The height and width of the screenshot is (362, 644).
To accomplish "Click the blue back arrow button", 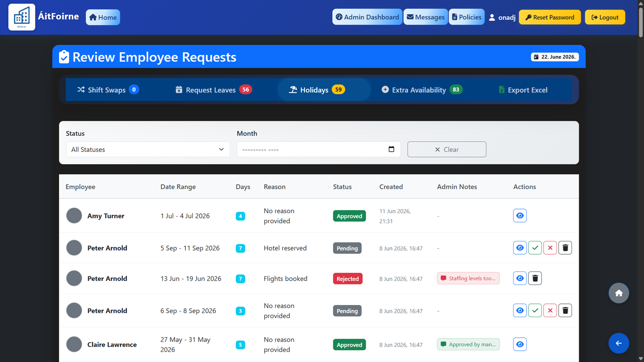I will tap(618, 343).
